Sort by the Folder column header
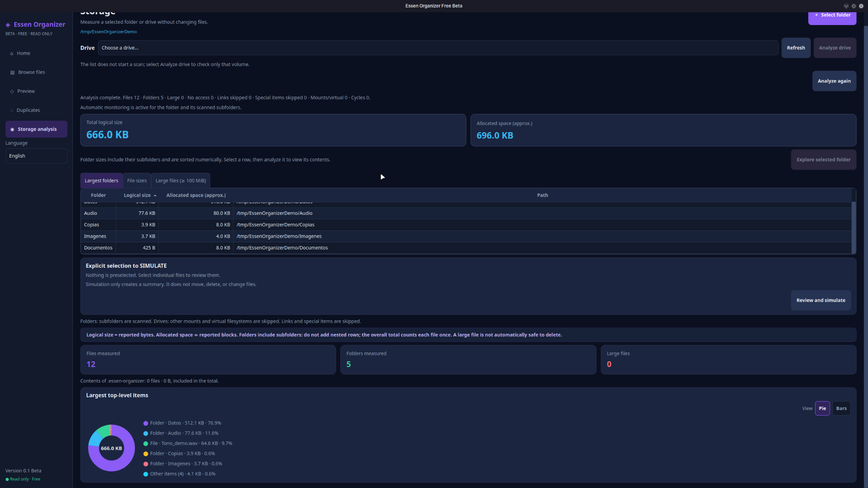 coord(98,195)
